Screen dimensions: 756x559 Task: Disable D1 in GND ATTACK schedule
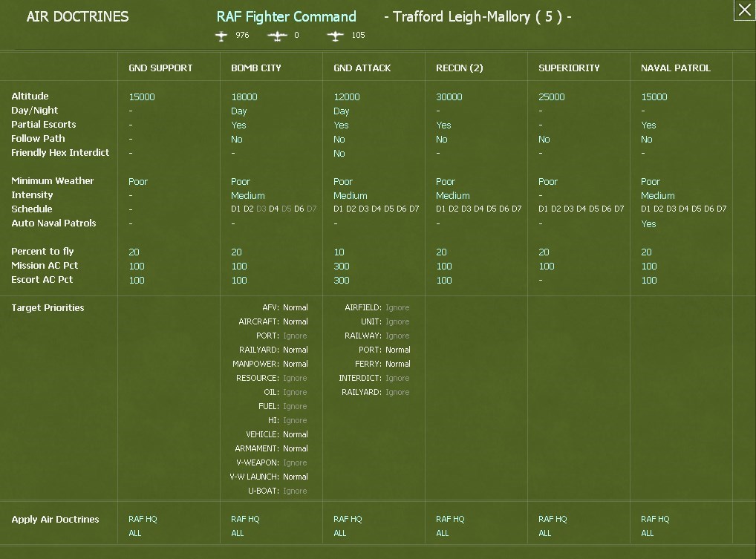339,209
